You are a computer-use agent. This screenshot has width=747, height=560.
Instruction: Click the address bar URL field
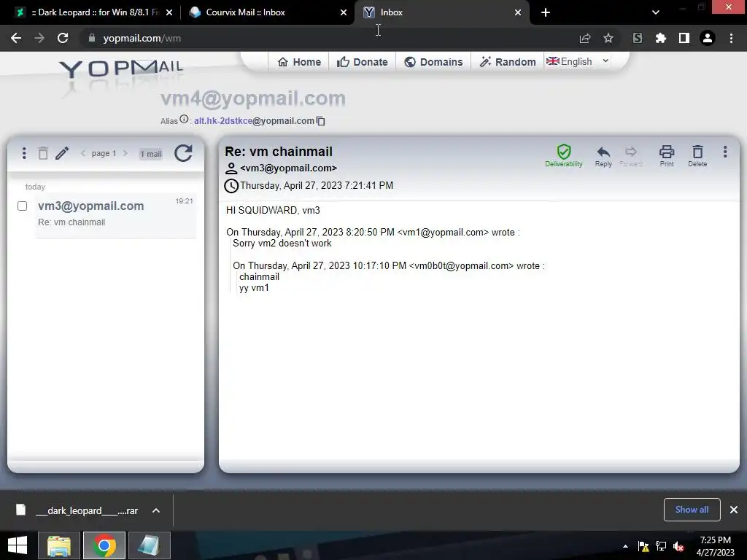pyautogui.click(x=329, y=38)
